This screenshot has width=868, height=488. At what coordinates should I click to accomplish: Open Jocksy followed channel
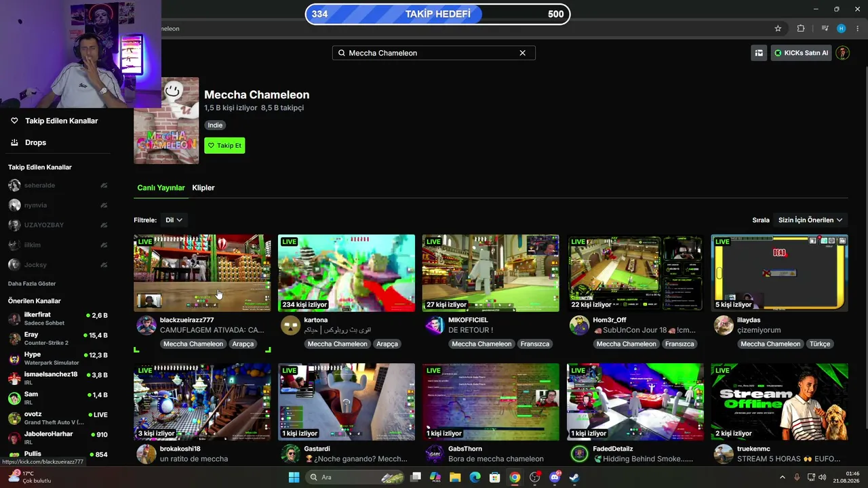point(58,264)
